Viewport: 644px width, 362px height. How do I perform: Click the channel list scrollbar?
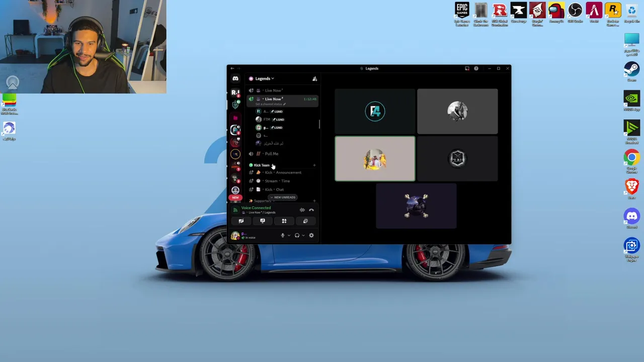click(x=319, y=124)
